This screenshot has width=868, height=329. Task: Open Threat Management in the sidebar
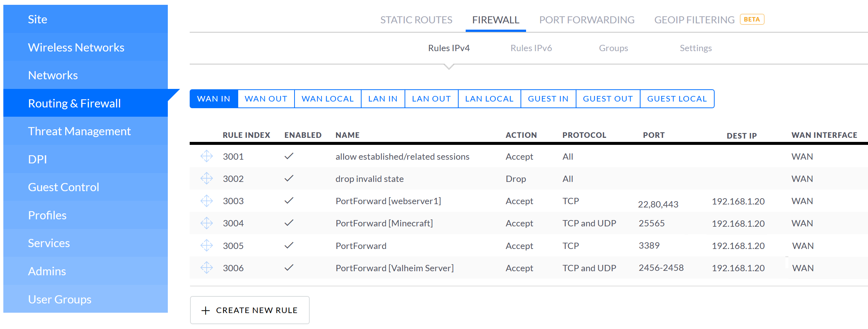pos(79,131)
